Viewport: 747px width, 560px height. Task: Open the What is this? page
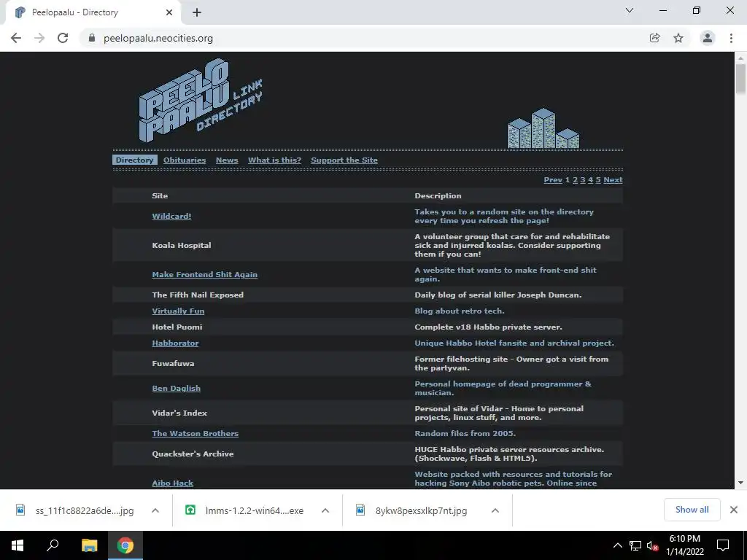[274, 160]
